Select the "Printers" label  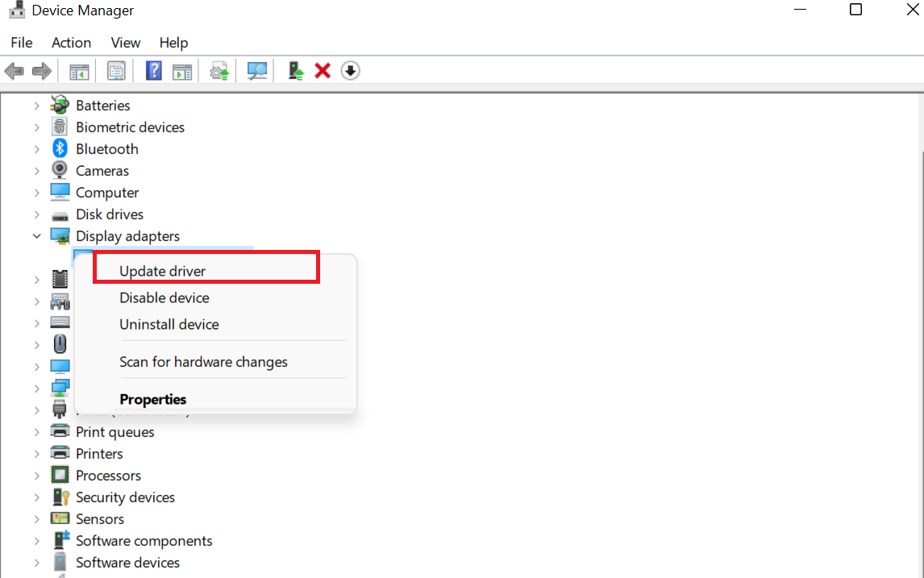click(x=99, y=454)
